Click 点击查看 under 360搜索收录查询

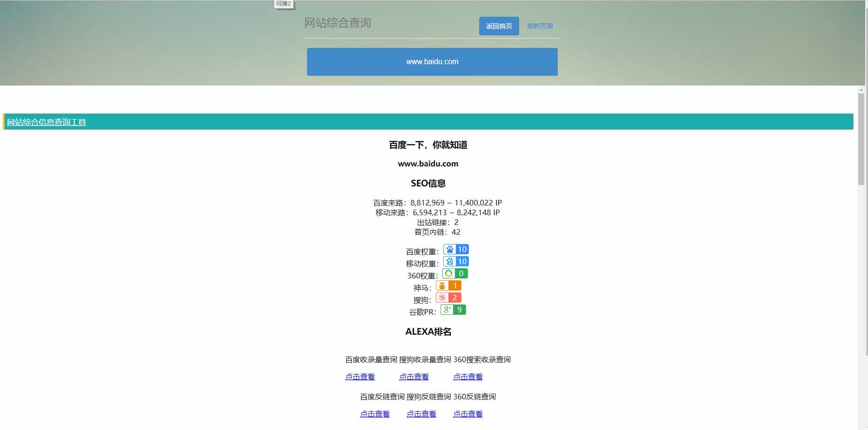tap(467, 377)
